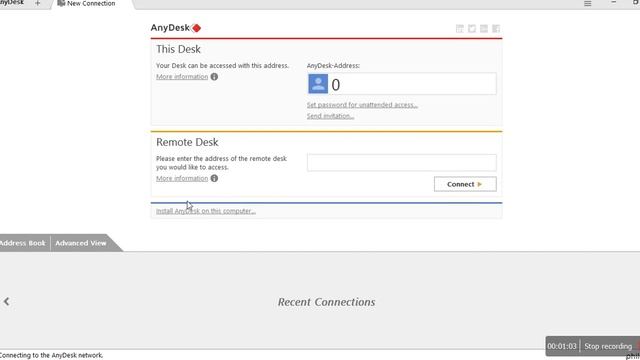Click the blue user avatar icon
The image size is (640, 360).
coord(318,84)
